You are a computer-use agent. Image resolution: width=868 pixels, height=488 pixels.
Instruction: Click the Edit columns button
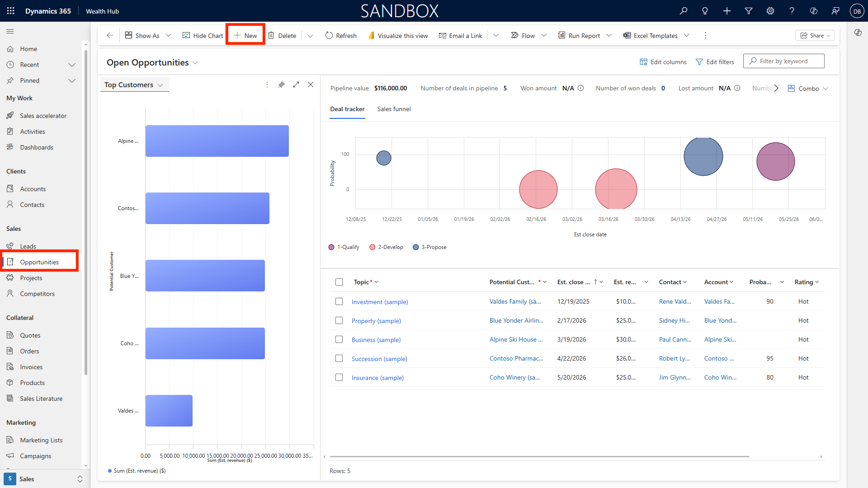tap(663, 62)
